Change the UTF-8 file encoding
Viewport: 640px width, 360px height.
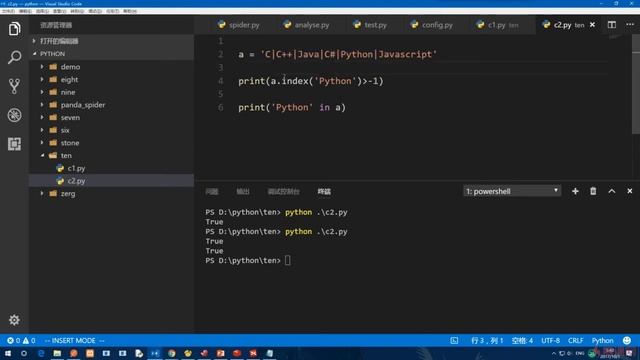[550, 340]
